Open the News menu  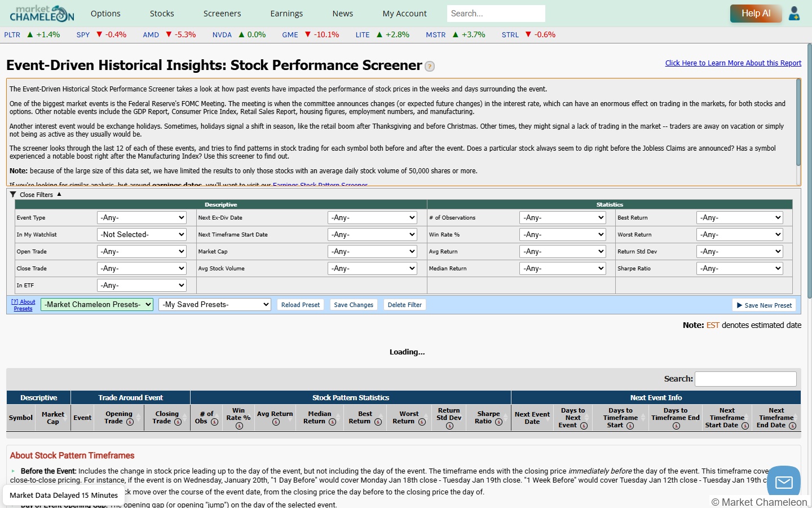click(x=342, y=14)
